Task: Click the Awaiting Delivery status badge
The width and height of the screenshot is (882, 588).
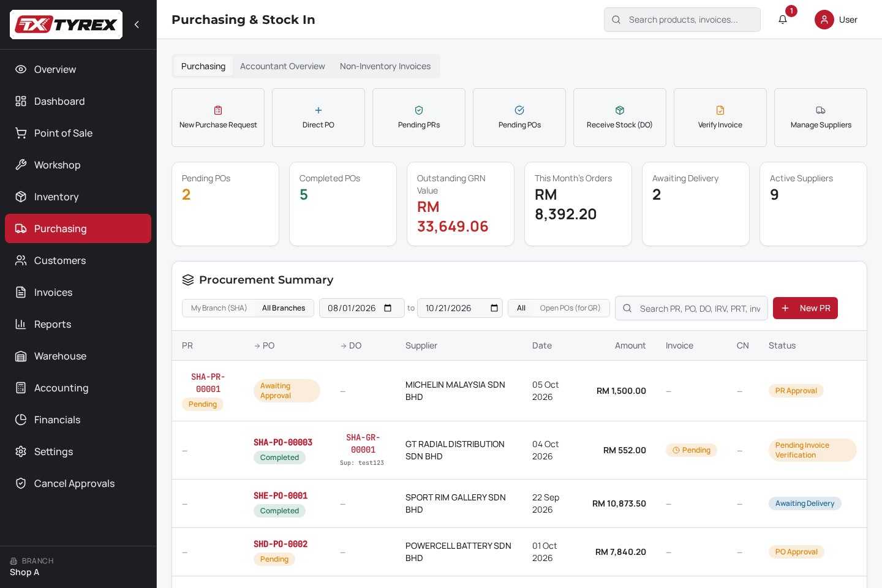Action: click(805, 503)
